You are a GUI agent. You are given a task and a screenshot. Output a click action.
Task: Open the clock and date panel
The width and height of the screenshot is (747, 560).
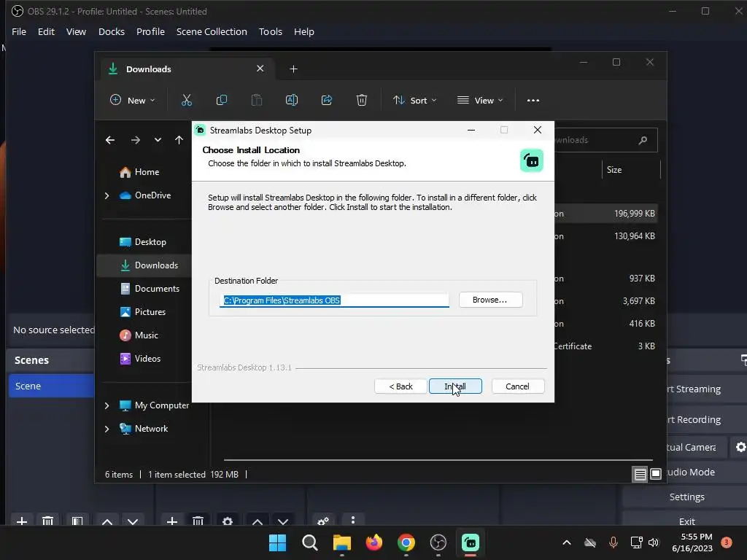pyautogui.click(x=692, y=542)
